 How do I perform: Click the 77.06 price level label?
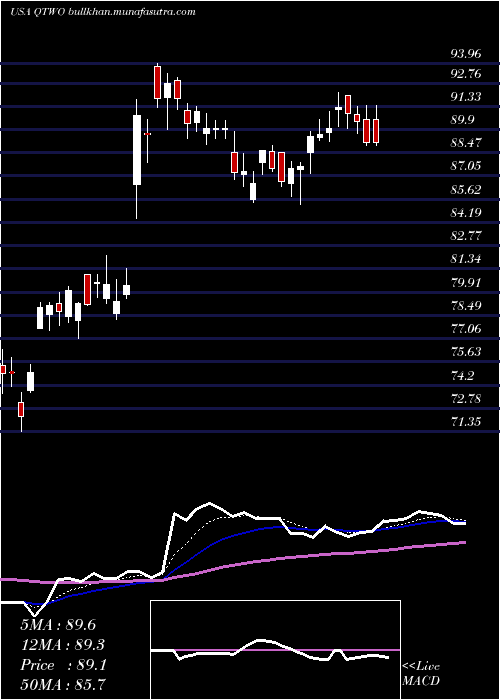466,329
